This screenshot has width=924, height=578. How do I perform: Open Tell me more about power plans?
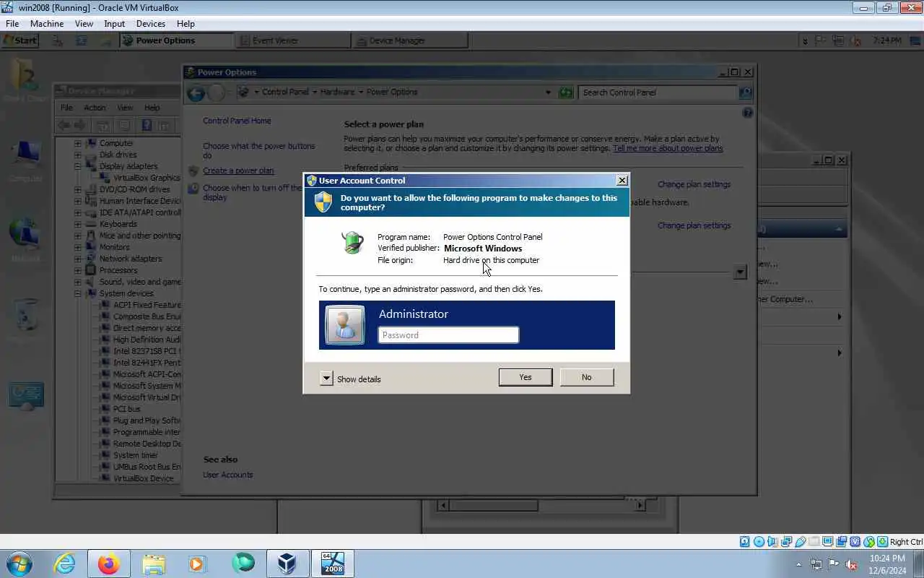668,148
